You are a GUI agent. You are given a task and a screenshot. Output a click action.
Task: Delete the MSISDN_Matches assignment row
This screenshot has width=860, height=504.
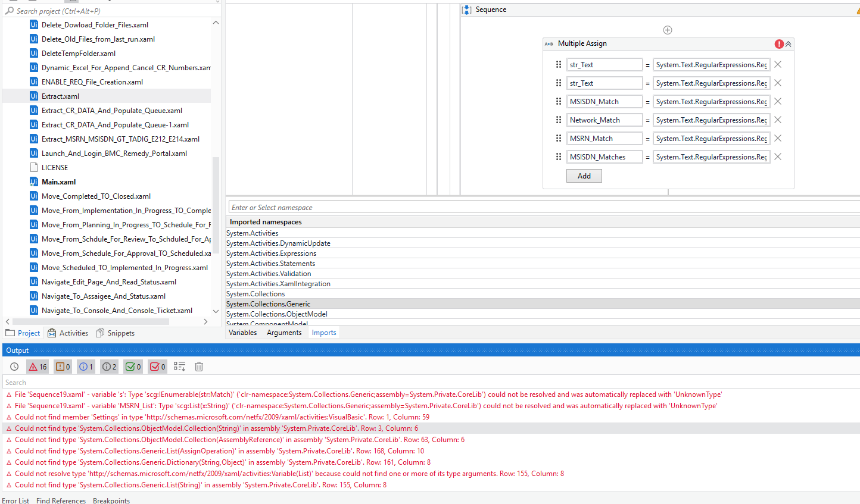[778, 157]
